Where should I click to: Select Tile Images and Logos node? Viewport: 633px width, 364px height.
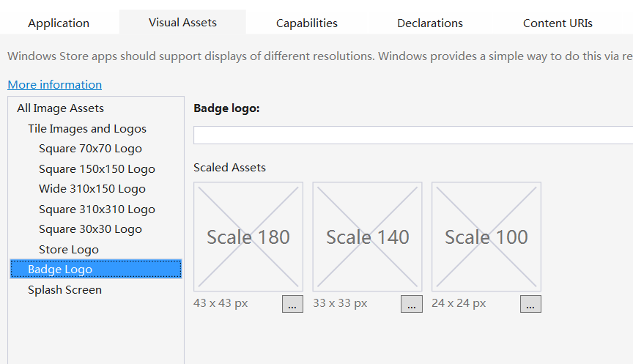pos(87,129)
